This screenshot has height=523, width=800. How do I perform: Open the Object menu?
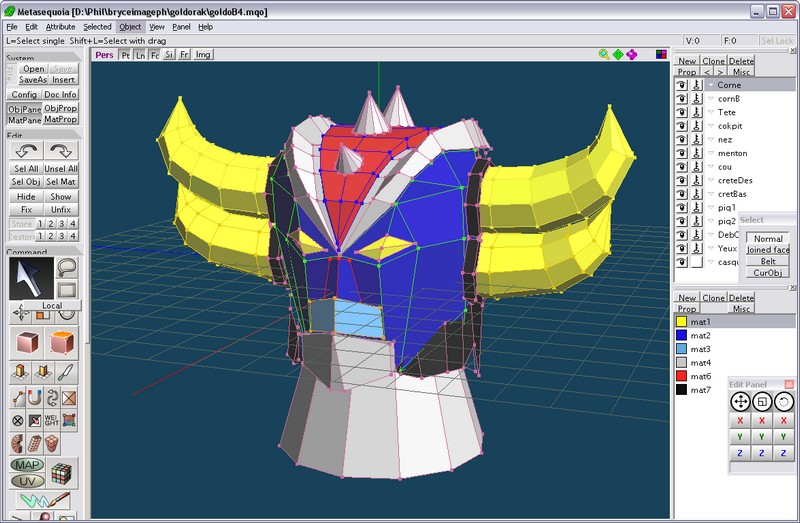point(130,27)
